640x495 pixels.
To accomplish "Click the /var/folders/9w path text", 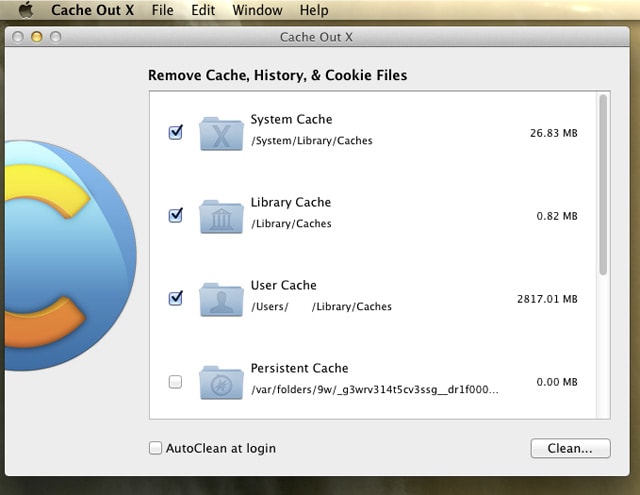I will tap(375, 390).
